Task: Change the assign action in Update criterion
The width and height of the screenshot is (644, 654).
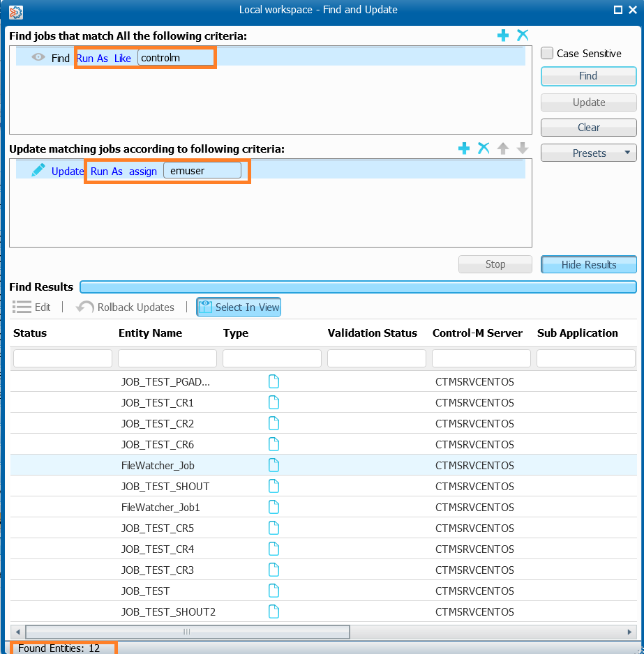Action: click(143, 171)
